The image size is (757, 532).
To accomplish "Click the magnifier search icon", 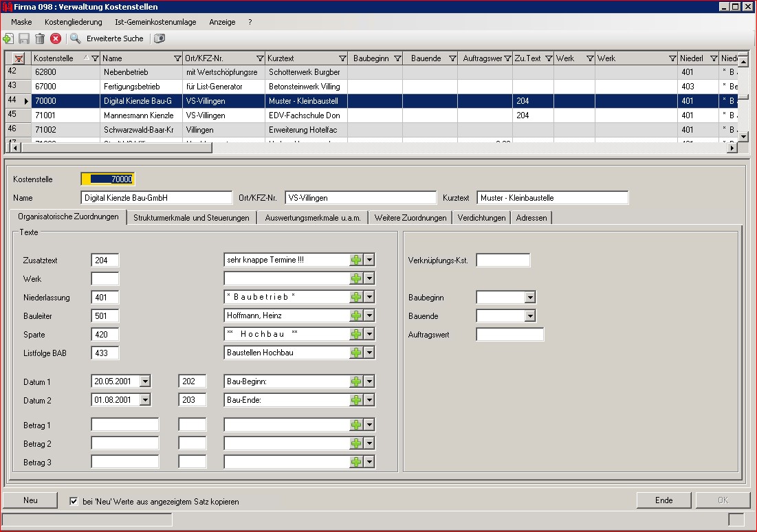I will (x=76, y=39).
